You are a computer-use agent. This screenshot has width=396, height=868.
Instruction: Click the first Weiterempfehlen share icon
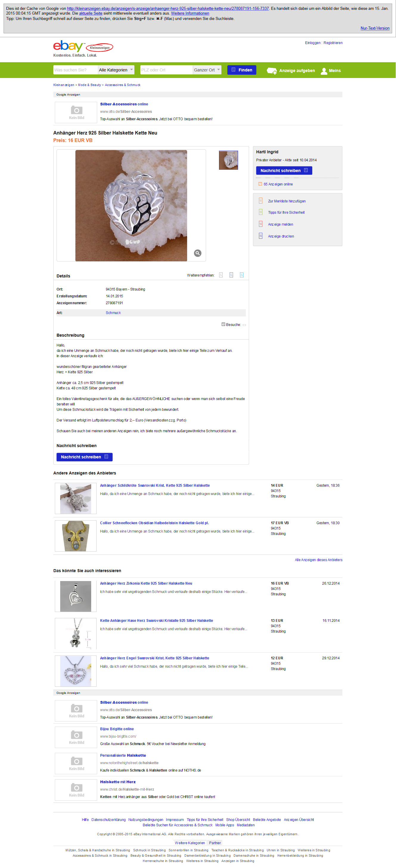coord(220,275)
